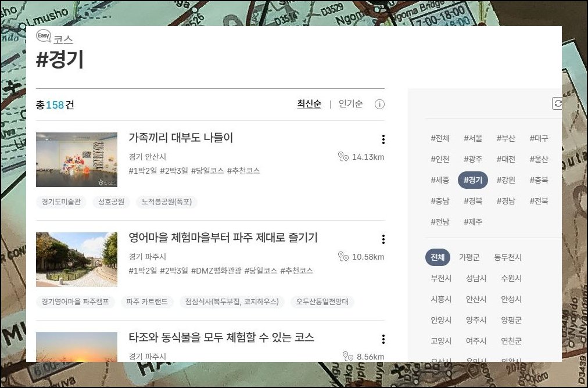Click the distance pin icon beside 8.56km
Image resolution: width=588 pixels, height=388 pixels.
348,357
